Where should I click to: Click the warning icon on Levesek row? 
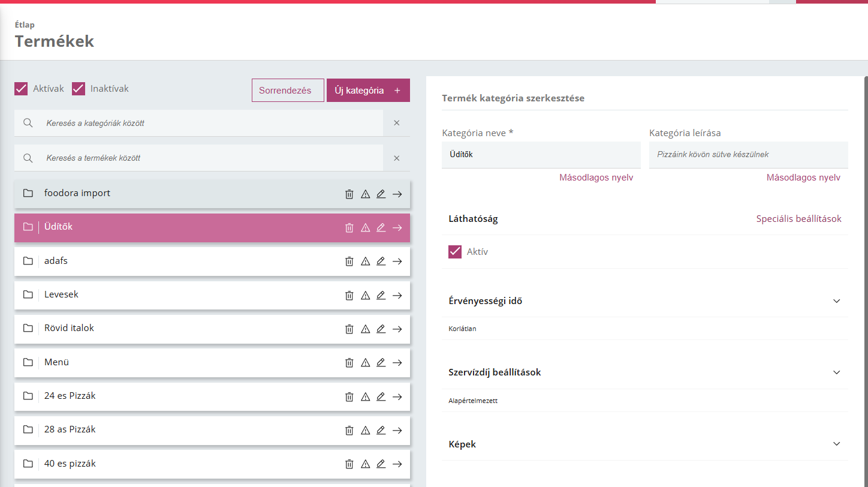click(x=365, y=295)
